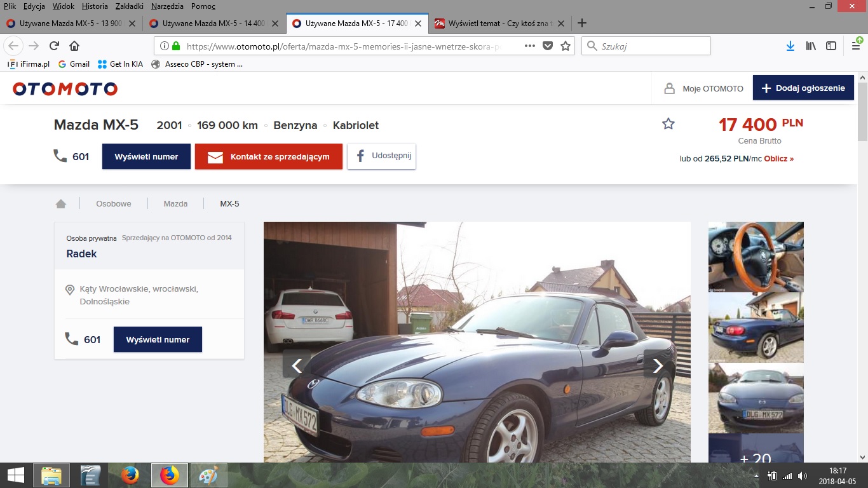Open Osobowe breadcrumb link
Screen dimensions: 868x488
tap(114, 204)
